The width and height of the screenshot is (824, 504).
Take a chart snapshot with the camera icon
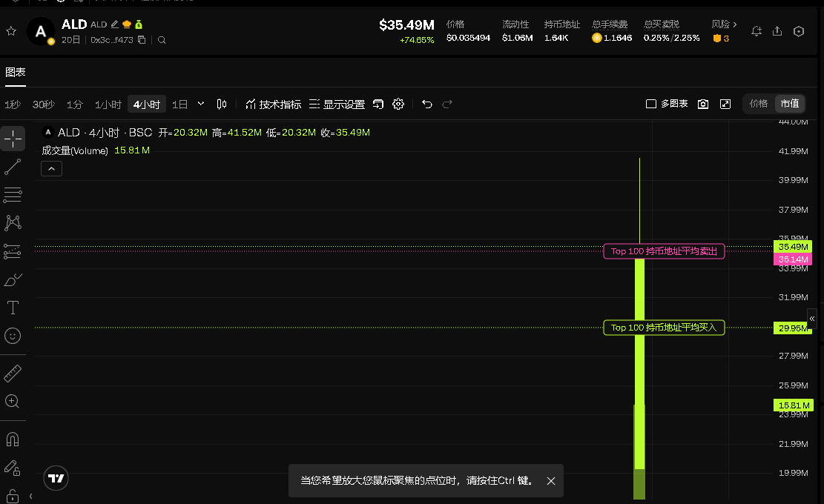coord(703,104)
